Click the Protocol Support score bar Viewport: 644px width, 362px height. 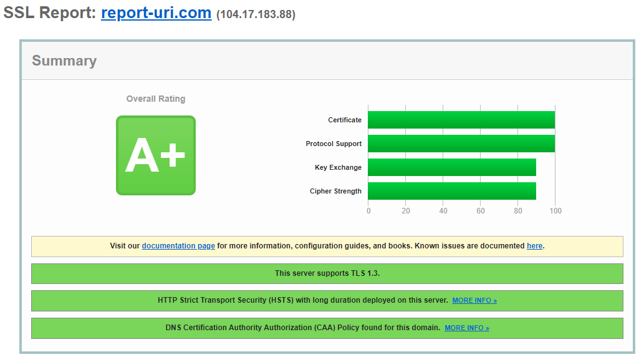[x=461, y=144]
